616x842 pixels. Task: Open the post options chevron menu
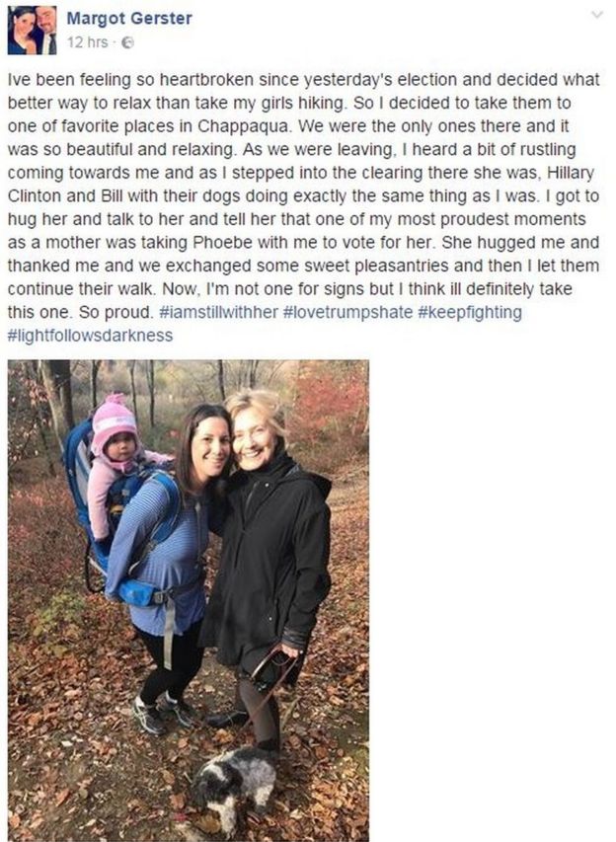596,15
